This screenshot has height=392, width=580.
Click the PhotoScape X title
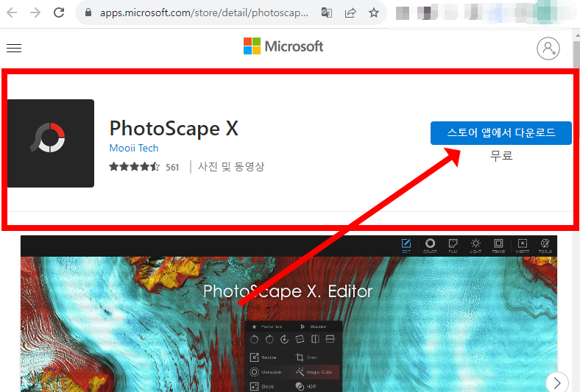(174, 129)
